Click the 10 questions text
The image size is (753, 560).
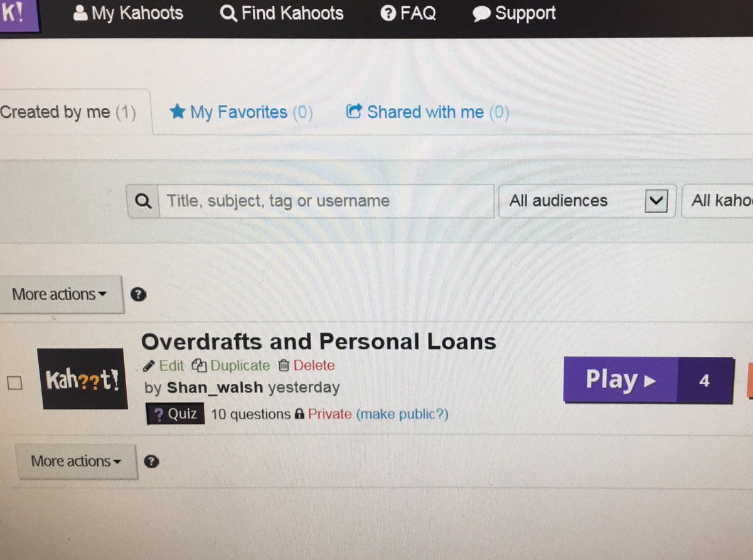click(250, 415)
